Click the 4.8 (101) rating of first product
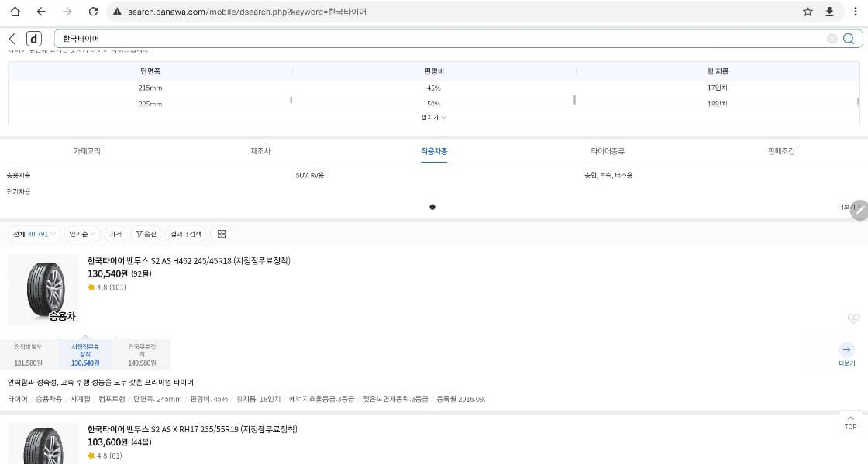 (107, 287)
